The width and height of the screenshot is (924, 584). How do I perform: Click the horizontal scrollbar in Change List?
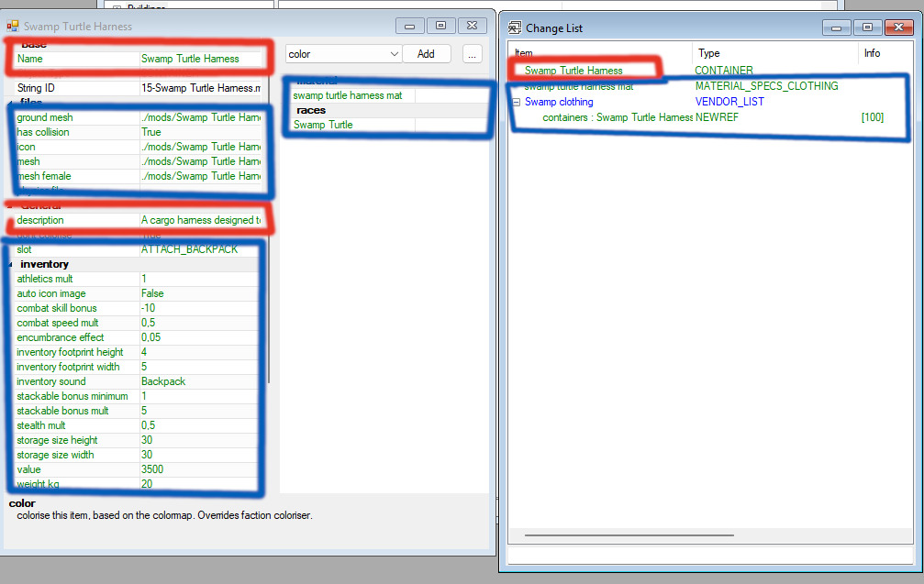[629, 535]
